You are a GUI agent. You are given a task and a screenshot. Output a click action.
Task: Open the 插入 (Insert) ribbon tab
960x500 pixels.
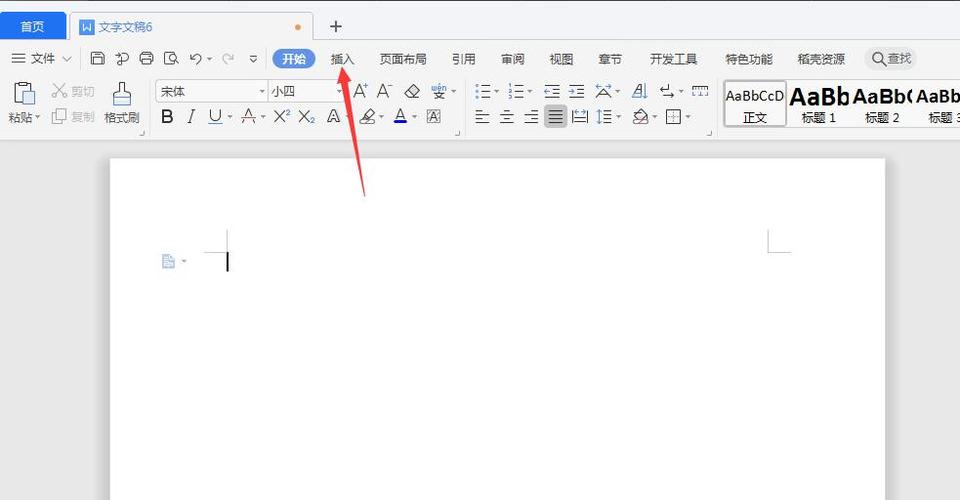pos(342,59)
